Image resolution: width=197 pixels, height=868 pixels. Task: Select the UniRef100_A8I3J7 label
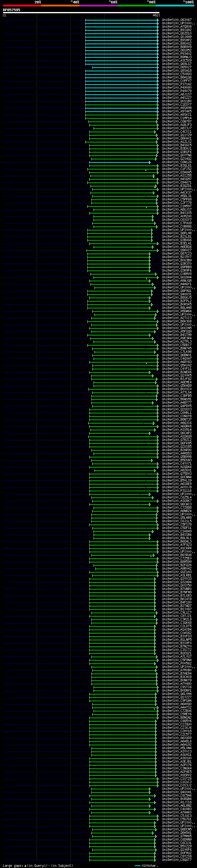(x=176, y=128)
